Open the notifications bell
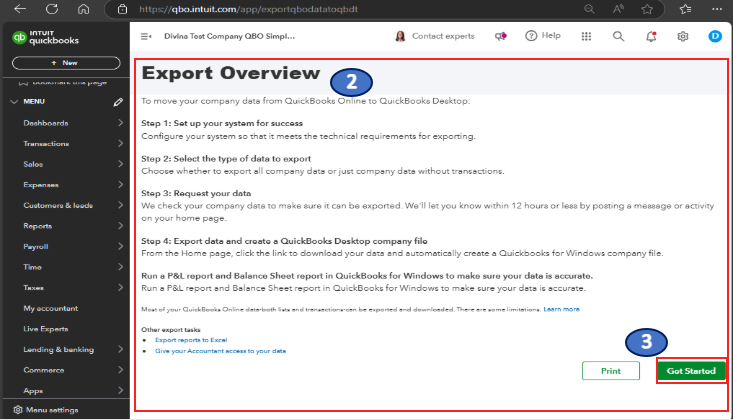Screen dimensions: 733x420 (x=651, y=36)
